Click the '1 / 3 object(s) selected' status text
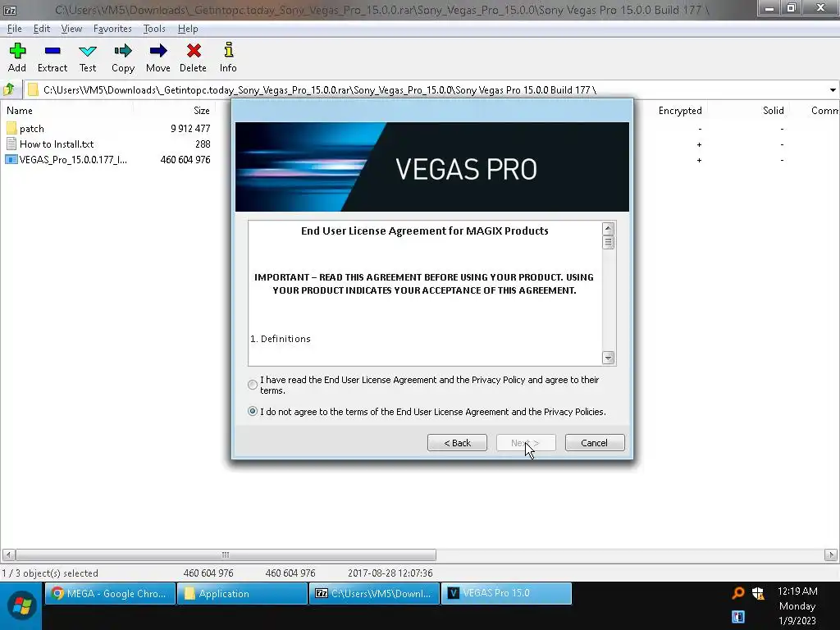 [50, 573]
